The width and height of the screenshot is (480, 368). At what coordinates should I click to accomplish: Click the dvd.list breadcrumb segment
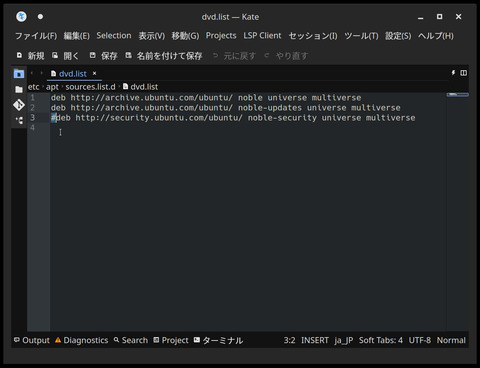[140, 87]
